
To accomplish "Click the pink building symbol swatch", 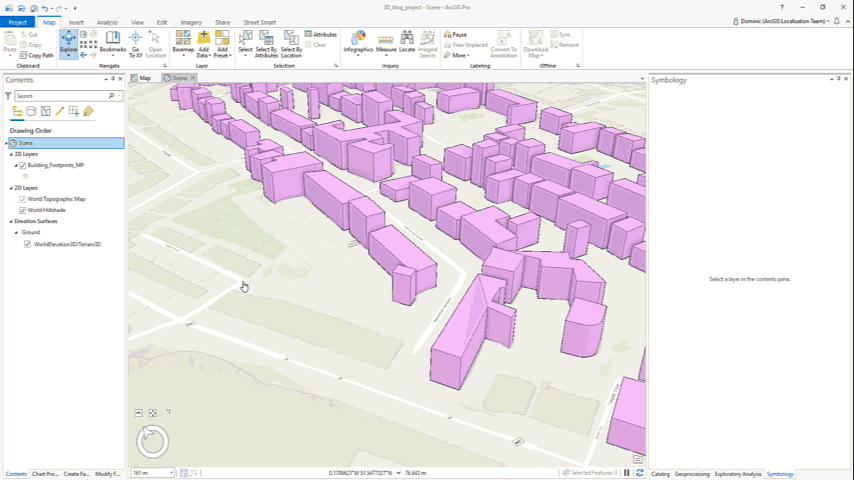I will coord(25,177).
